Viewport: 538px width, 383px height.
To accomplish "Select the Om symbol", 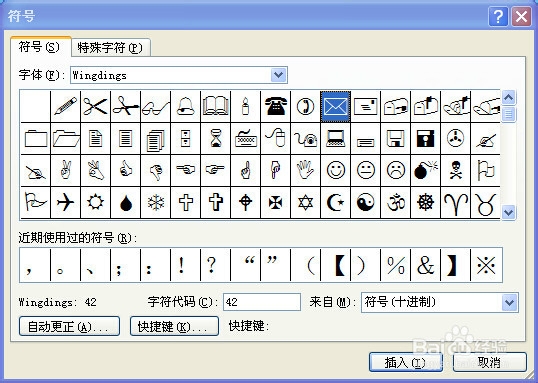I will point(396,202).
